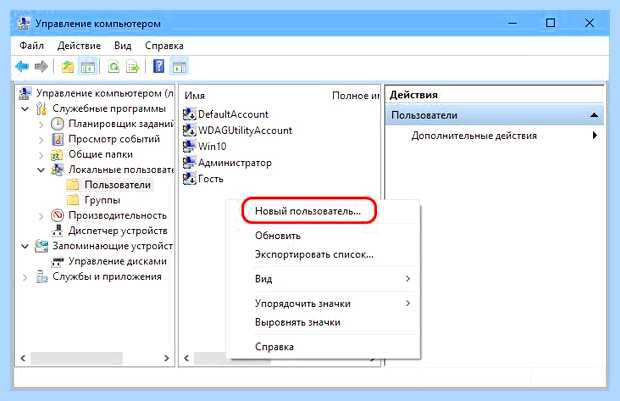
Task: Expand the Производительность node
Action: (41, 216)
